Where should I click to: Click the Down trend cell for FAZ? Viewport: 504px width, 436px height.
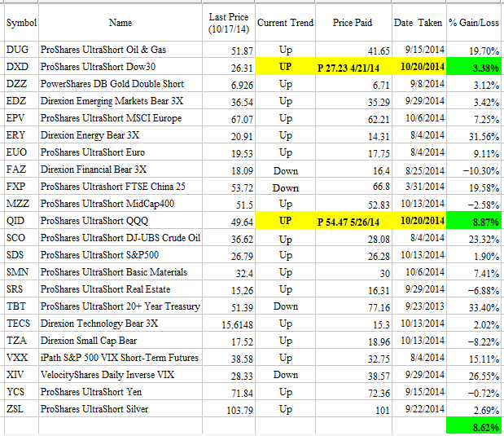[x=285, y=170]
